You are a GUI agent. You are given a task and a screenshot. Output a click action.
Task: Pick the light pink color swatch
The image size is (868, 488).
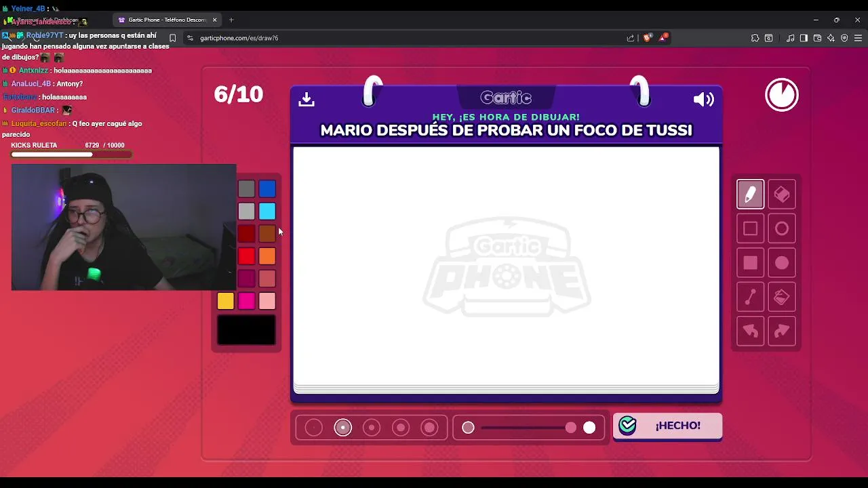pos(267,301)
